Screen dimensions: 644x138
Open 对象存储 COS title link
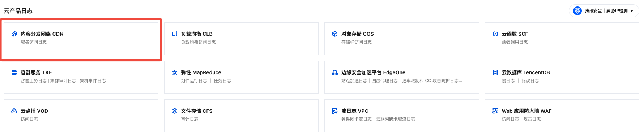[358, 34]
